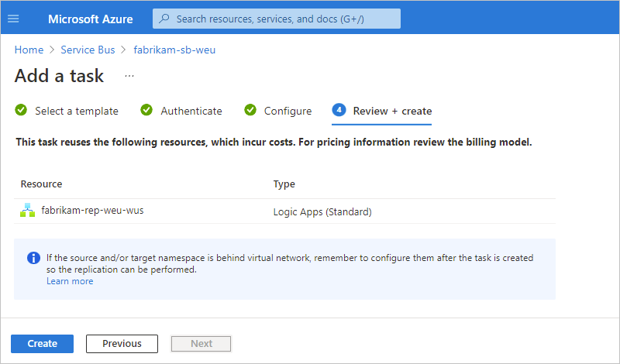Focus the search resources input field

point(283,19)
